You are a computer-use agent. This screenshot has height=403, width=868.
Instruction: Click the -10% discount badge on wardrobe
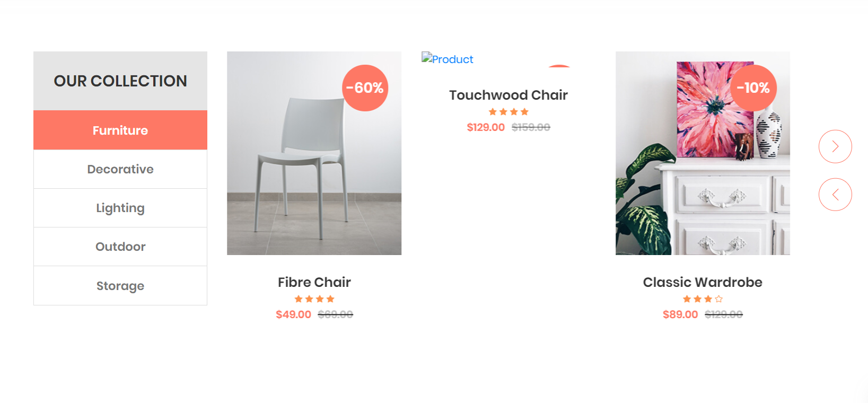(753, 88)
